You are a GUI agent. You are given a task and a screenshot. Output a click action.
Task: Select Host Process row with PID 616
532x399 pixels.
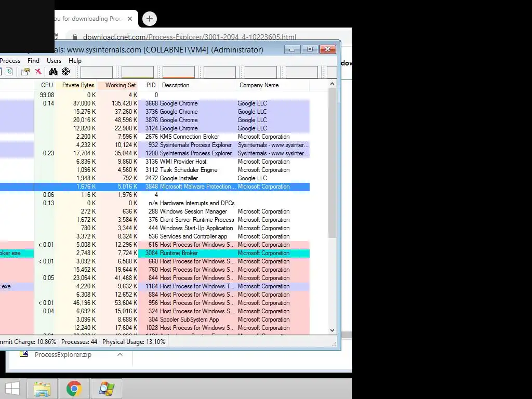[155, 245]
